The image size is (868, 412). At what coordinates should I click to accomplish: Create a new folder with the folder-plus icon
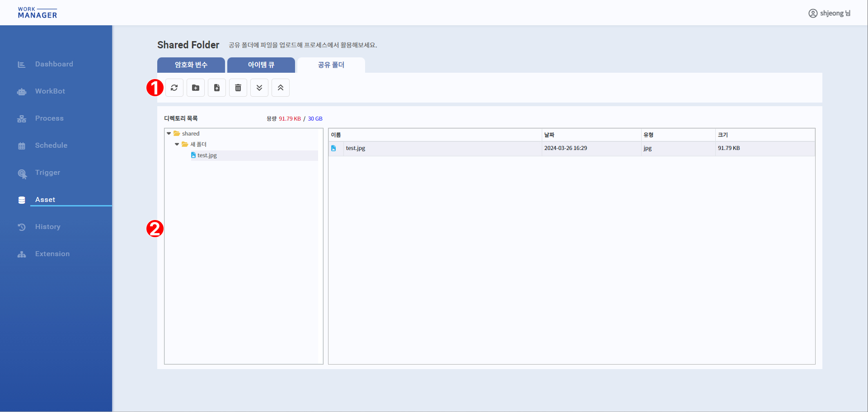(x=196, y=88)
